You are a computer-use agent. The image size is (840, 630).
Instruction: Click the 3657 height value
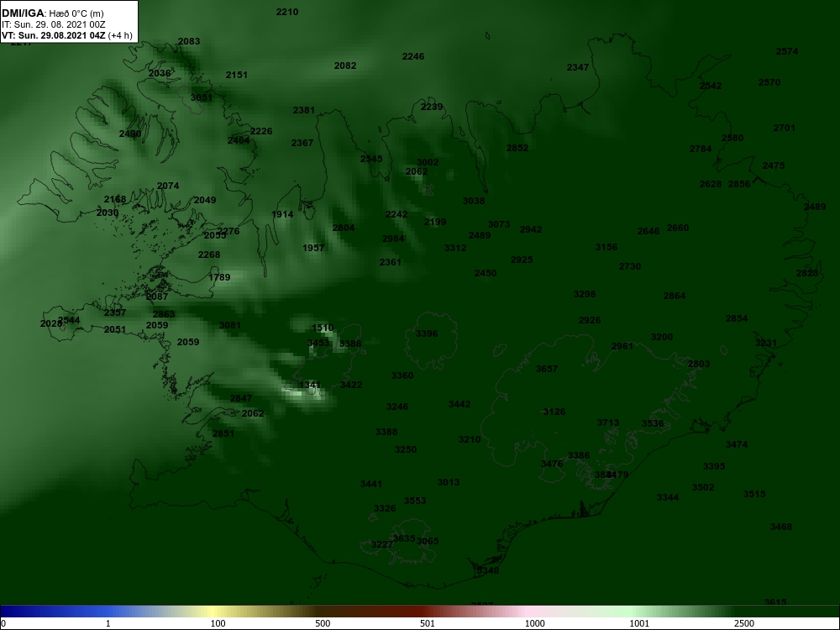point(547,369)
